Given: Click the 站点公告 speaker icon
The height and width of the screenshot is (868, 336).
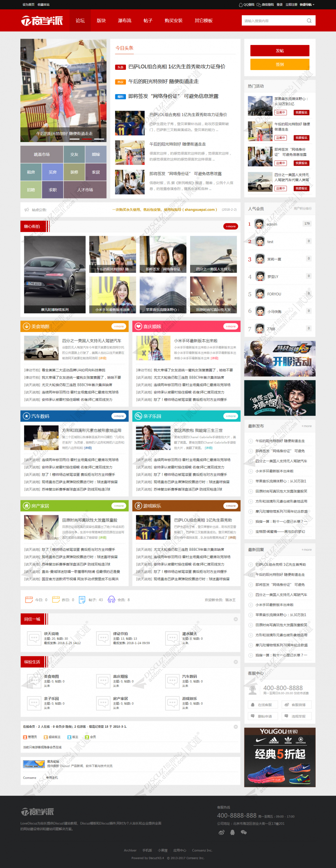Looking at the screenshot, I should 27,210.
